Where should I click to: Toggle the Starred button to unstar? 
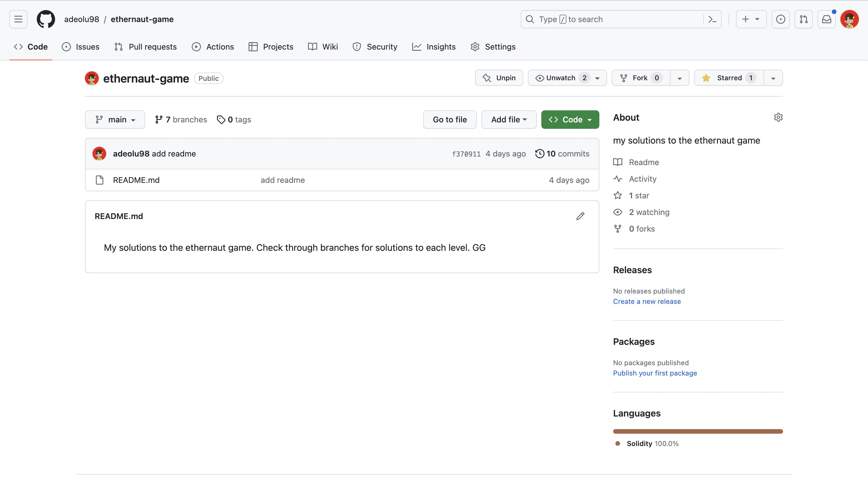[728, 78]
